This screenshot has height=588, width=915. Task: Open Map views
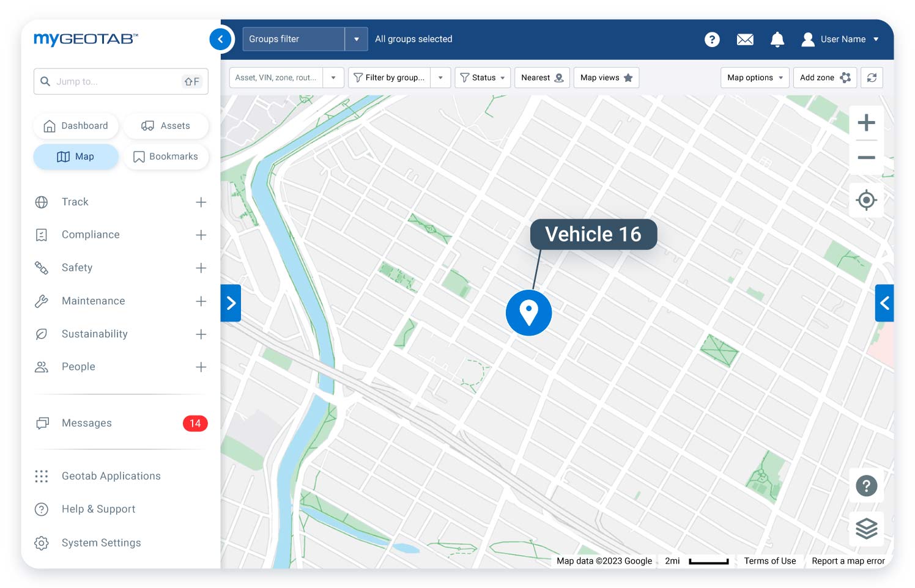(x=606, y=78)
